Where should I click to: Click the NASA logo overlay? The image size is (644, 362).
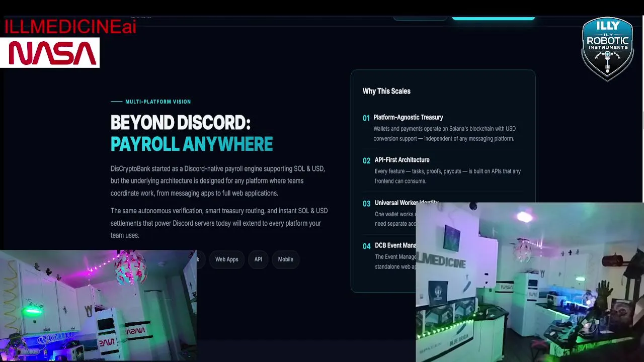coord(50,52)
